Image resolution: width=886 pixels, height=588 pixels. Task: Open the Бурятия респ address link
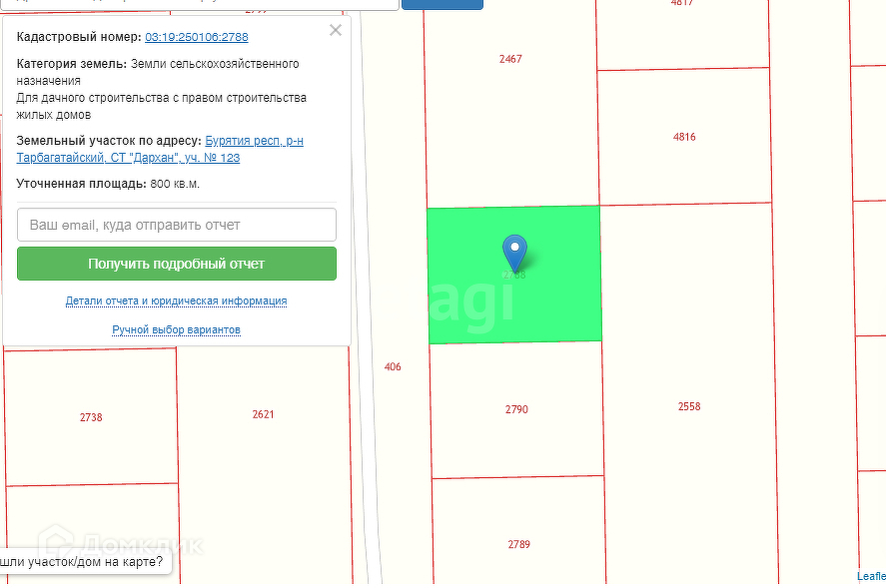160,149
